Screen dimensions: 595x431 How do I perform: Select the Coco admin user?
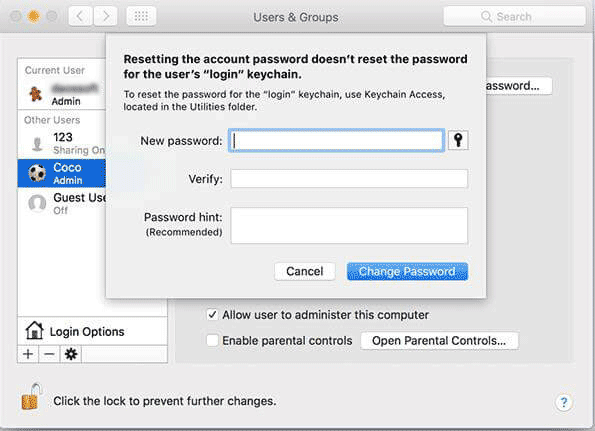pos(61,173)
